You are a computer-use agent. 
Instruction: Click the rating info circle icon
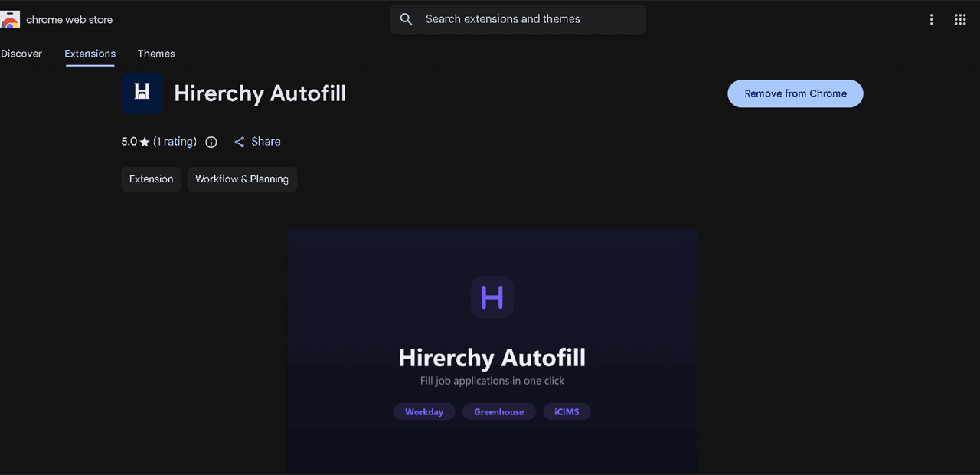pos(211,142)
